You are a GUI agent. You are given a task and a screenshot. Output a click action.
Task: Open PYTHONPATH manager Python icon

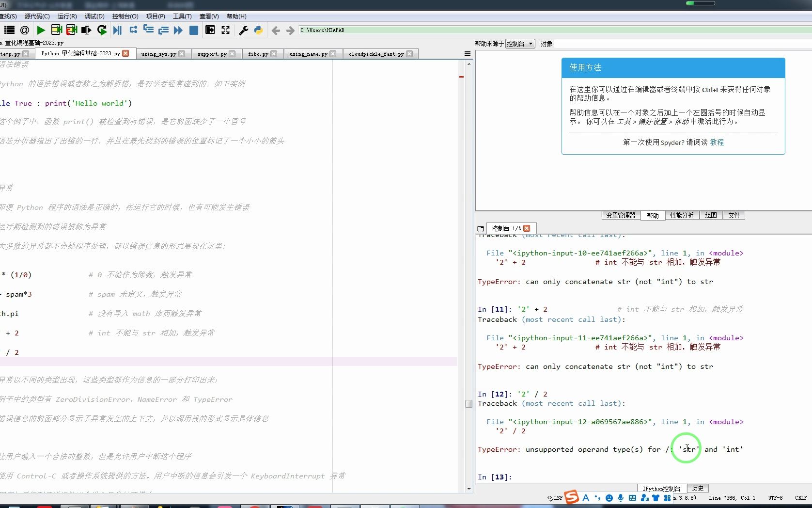click(x=258, y=30)
